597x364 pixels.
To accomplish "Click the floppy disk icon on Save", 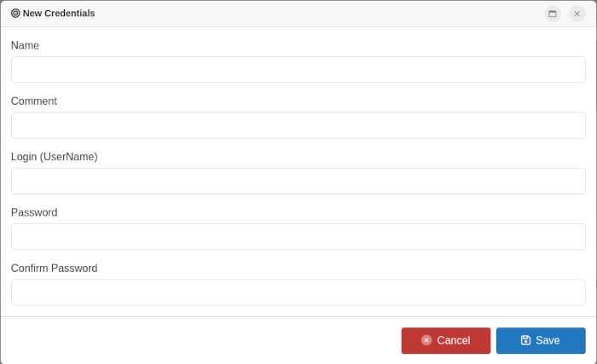I will pos(525,340).
